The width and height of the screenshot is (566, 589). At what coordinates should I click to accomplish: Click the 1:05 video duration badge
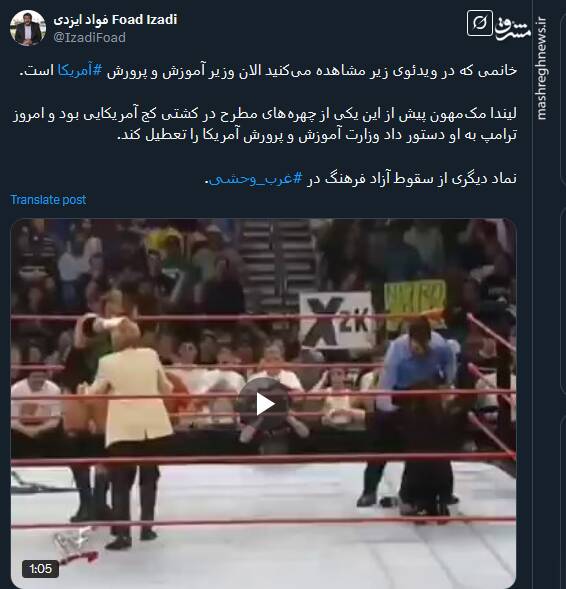click(41, 568)
